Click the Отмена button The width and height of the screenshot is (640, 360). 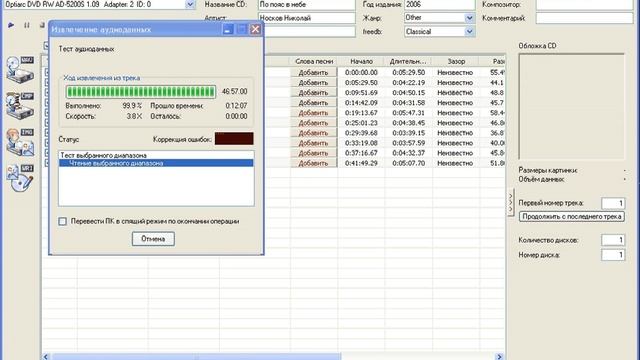tap(153, 239)
